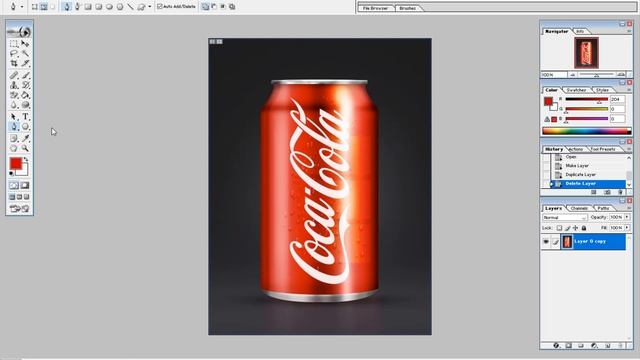Select the Eraser tool
This screenshot has width=640, height=360.
point(14,95)
